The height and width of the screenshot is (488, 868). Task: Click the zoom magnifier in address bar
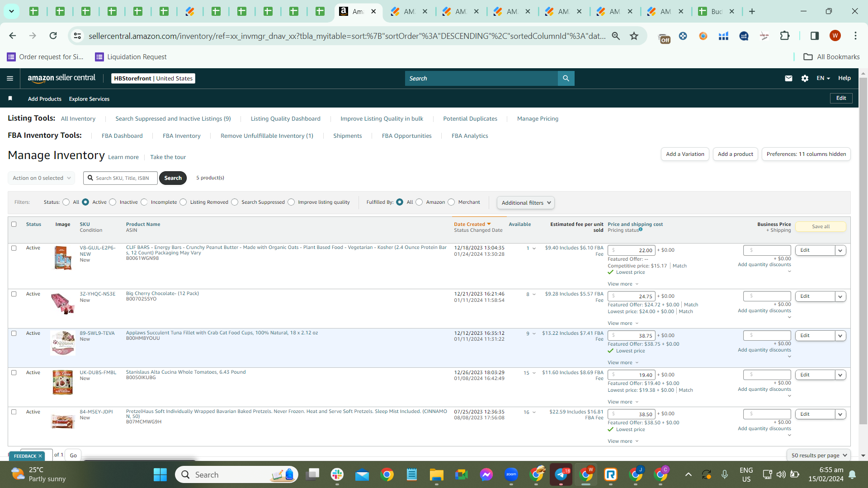point(616,36)
